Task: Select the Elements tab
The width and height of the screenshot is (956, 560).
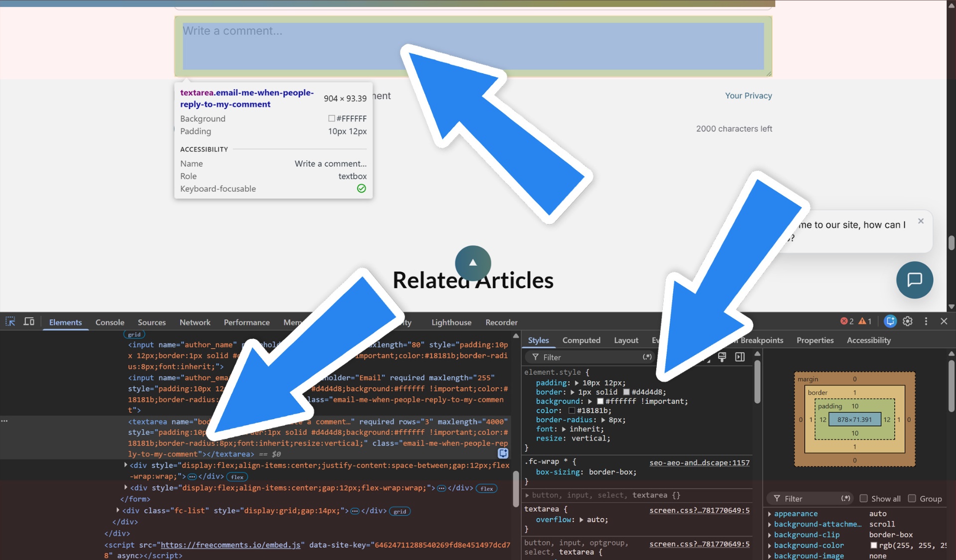Action: click(x=65, y=322)
